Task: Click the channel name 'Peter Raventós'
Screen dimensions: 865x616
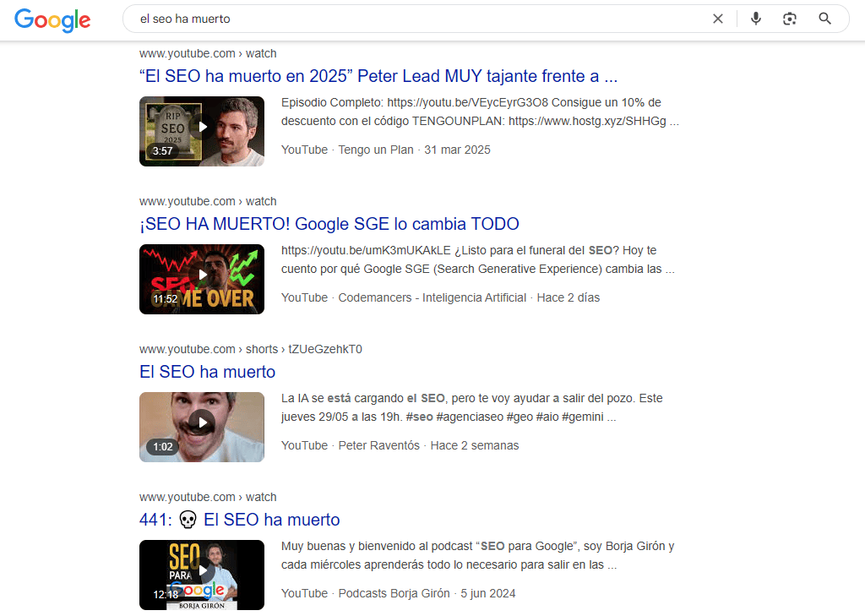Action: click(x=379, y=446)
